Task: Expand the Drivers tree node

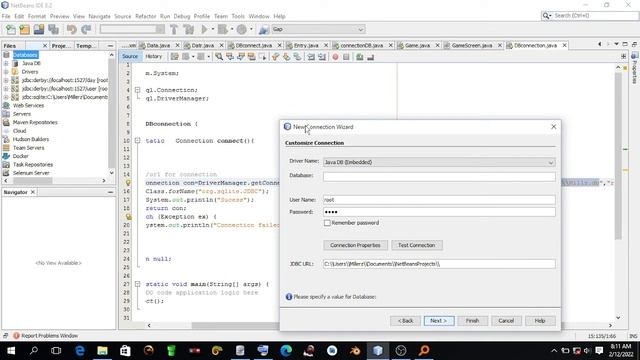Action: click(x=6, y=72)
